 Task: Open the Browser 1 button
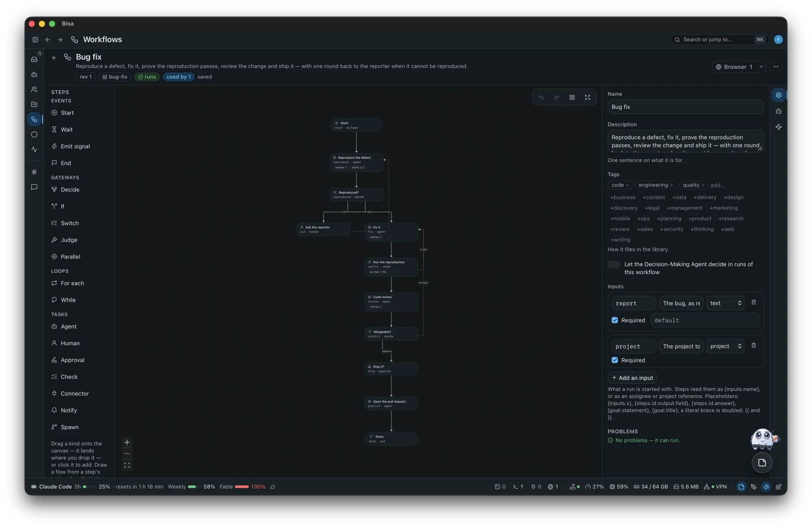click(734, 67)
